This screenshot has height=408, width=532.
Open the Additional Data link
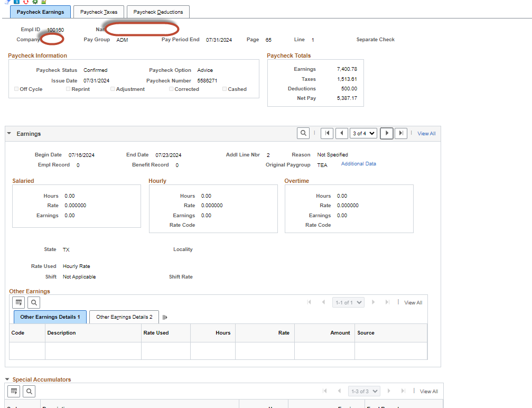pos(359,164)
